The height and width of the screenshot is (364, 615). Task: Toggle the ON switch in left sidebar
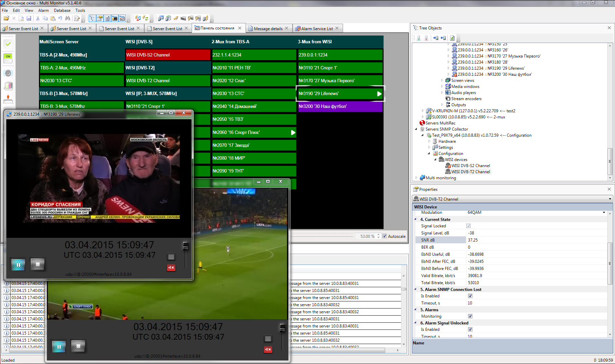(8, 58)
